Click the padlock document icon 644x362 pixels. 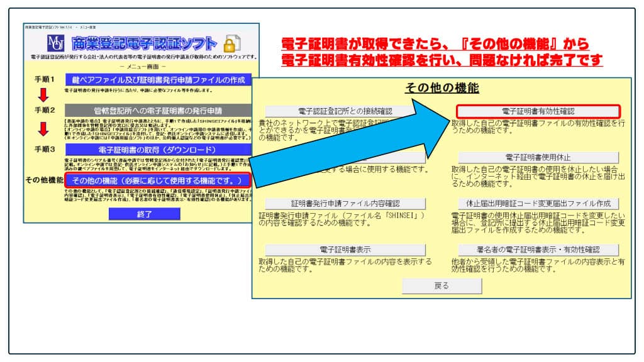coord(232,44)
